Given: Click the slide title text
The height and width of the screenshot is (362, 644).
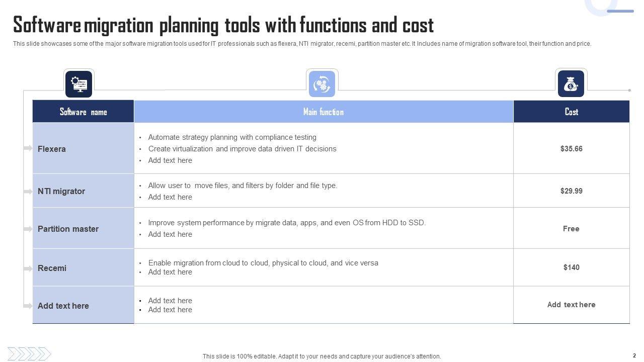Looking at the screenshot, I should click(223, 25).
